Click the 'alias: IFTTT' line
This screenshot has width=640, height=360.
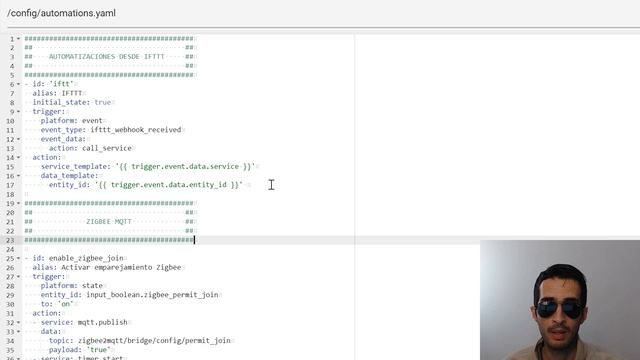(x=58, y=93)
